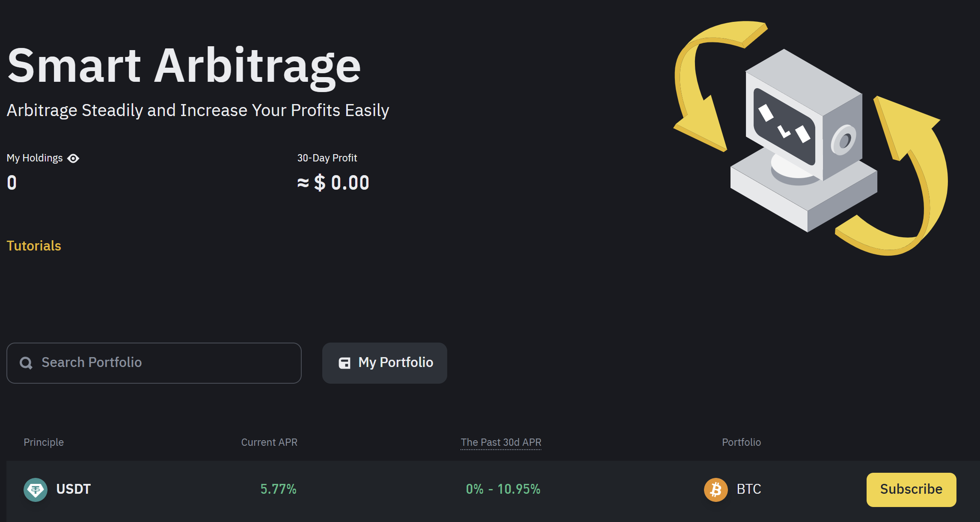Toggle holdings visibility to show balance
Viewport: 980px width, 522px height.
pos(74,158)
